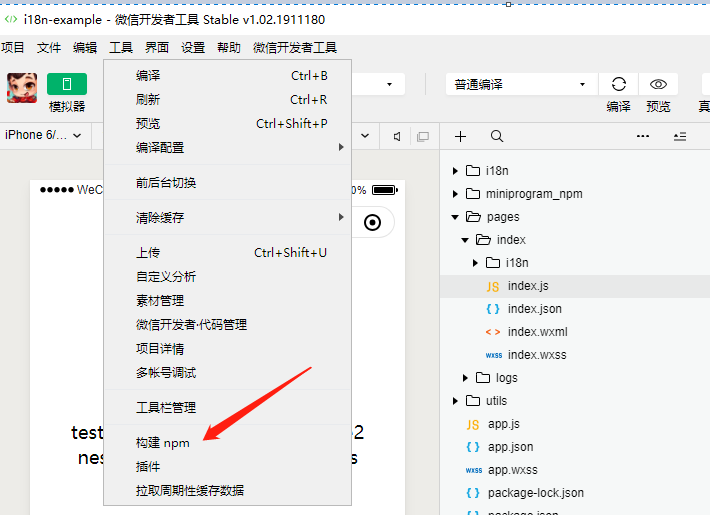Select 预览 Ctrl+Shift+P menu item
Screen dimensions: 710x515
pyautogui.click(x=227, y=124)
